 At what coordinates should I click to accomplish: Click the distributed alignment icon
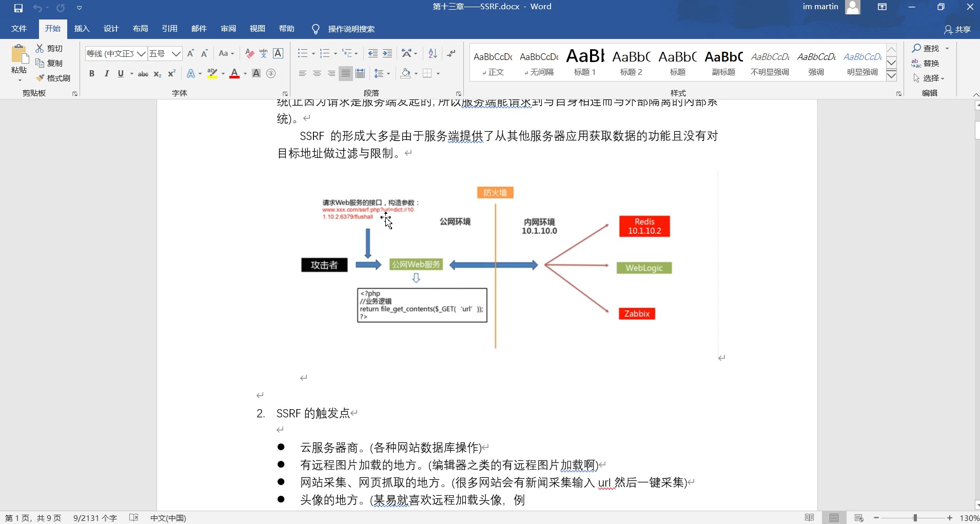coord(361,74)
